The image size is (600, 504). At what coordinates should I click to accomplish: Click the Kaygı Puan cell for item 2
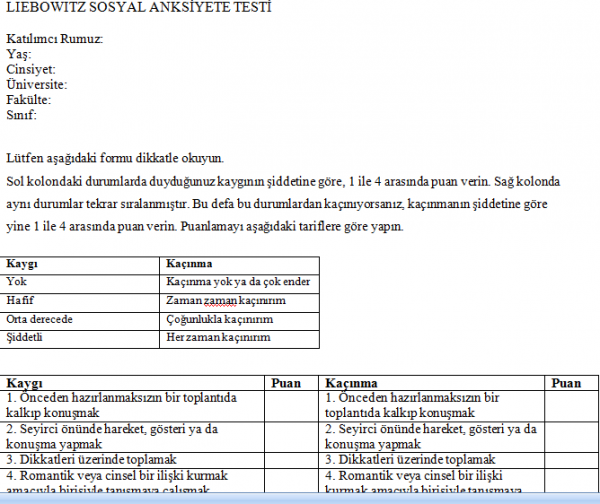(x=291, y=437)
